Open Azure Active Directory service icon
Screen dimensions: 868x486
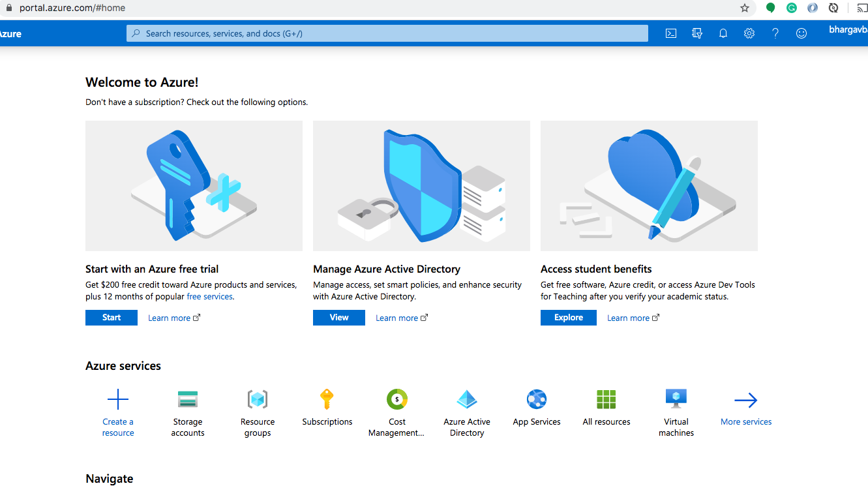click(x=467, y=399)
